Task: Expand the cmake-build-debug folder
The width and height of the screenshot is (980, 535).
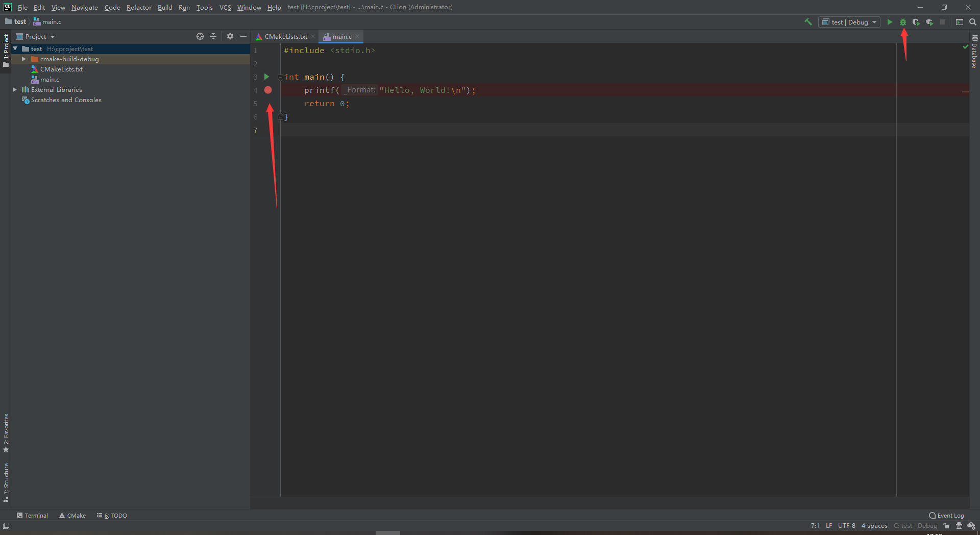Action: click(23, 59)
